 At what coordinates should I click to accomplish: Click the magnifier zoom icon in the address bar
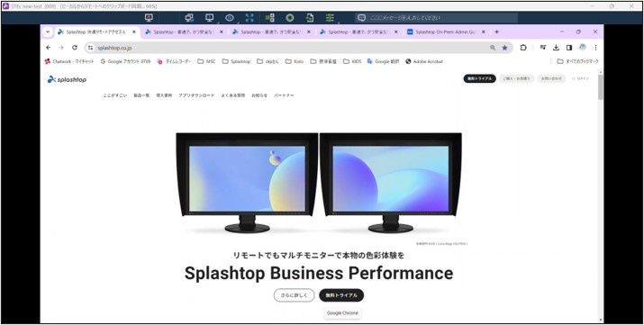(x=493, y=48)
